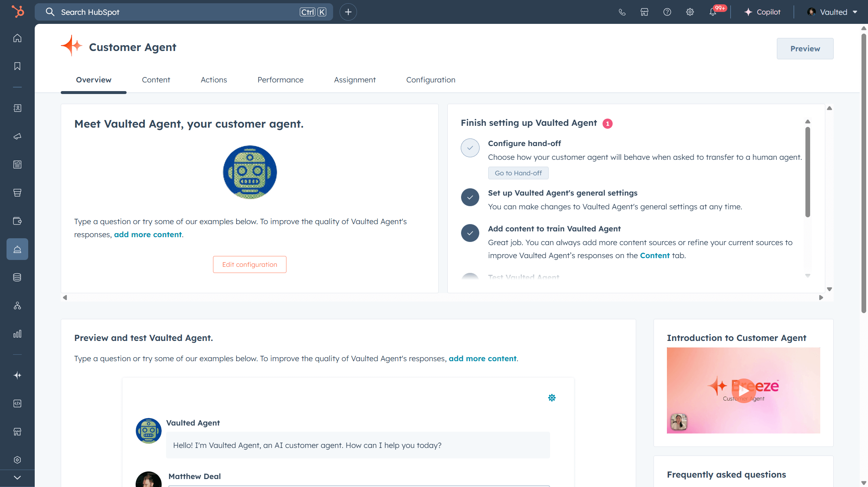Focus the Search HubSpot field
The width and height of the screenshot is (868, 487).
point(184,12)
